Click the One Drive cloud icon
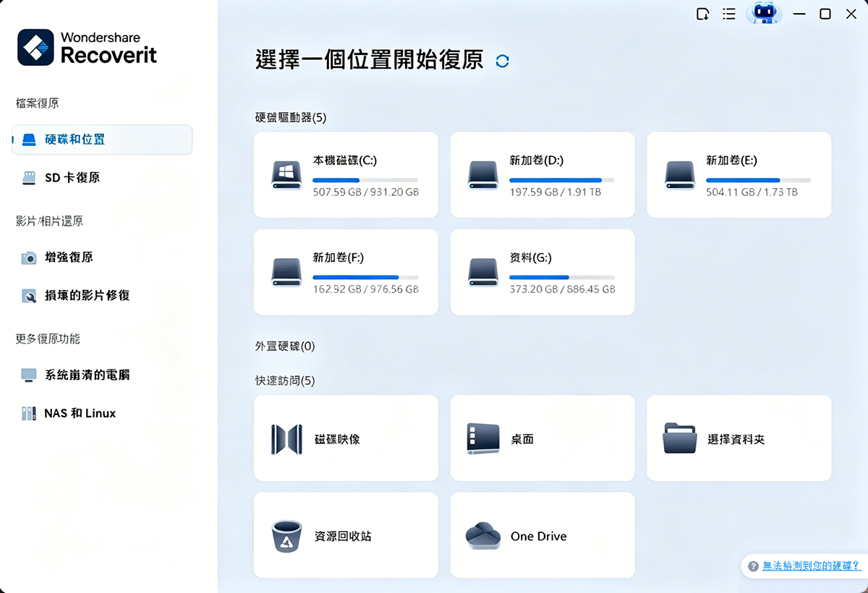This screenshot has width=868, height=593. tap(483, 536)
